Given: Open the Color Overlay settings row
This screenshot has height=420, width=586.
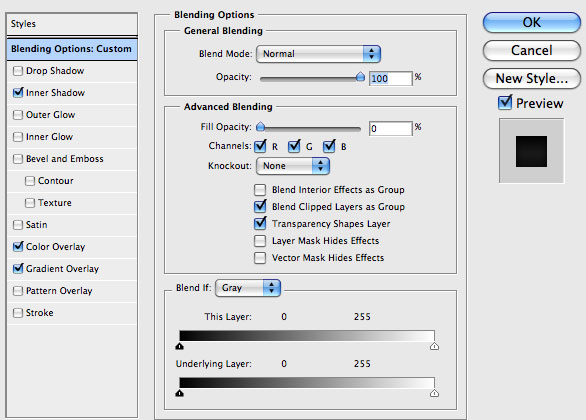Looking at the screenshot, I should click(x=72, y=247).
